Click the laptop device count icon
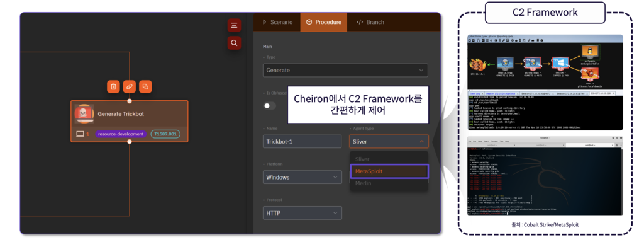 [x=80, y=134]
